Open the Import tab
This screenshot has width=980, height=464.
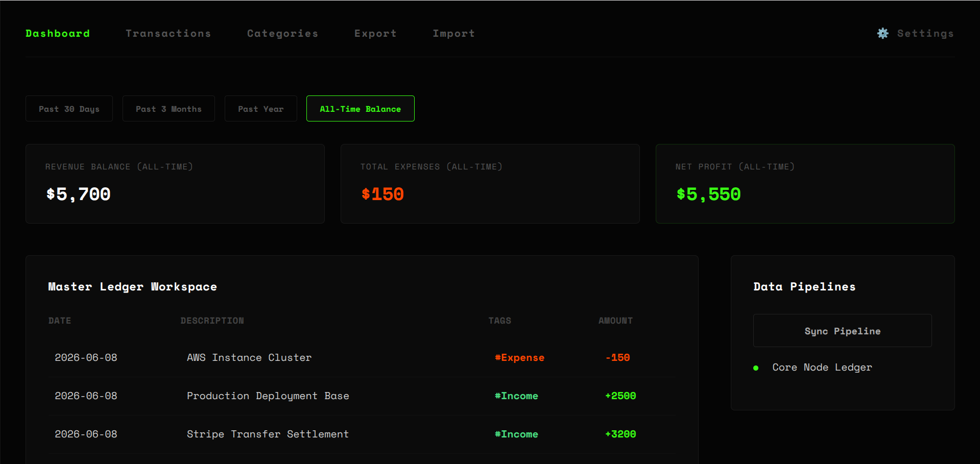click(x=453, y=33)
